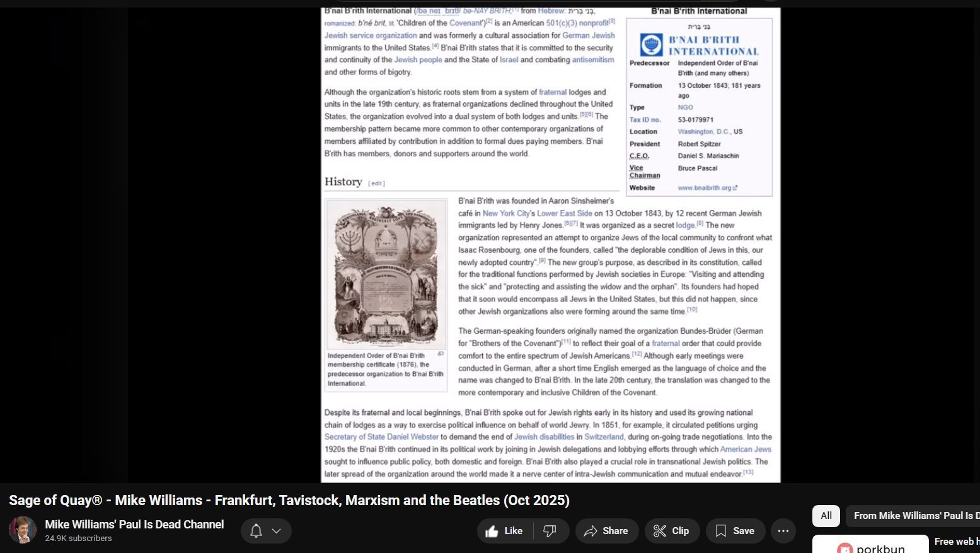Click the Lower East Side link
This screenshot has height=553, width=980.
pos(564,213)
